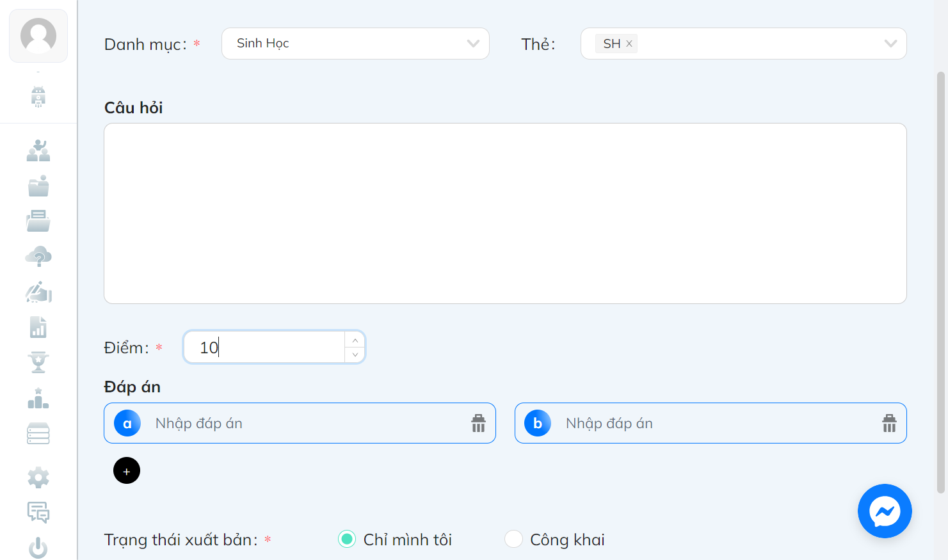Image resolution: width=948 pixels, height=560 pixels.
Task: Select the Công khai radio option
Action: [x=513, y=540]
